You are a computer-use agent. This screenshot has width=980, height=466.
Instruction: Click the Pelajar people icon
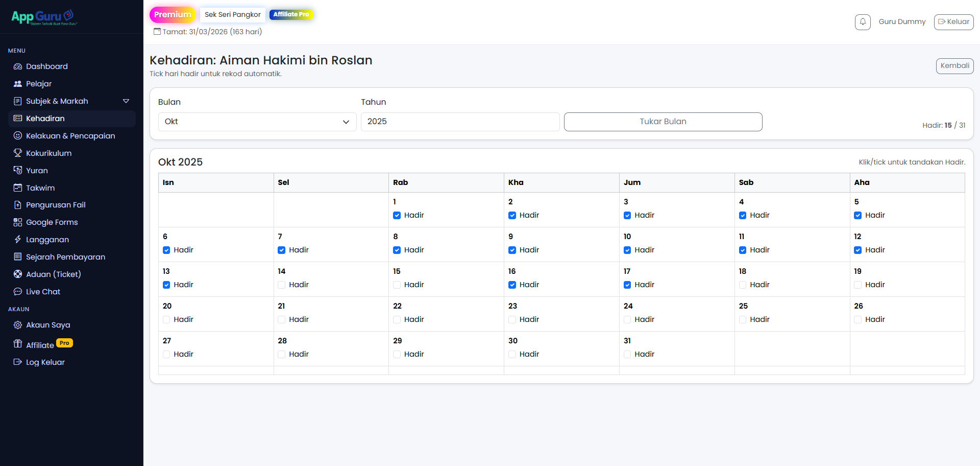coord(18,84)
